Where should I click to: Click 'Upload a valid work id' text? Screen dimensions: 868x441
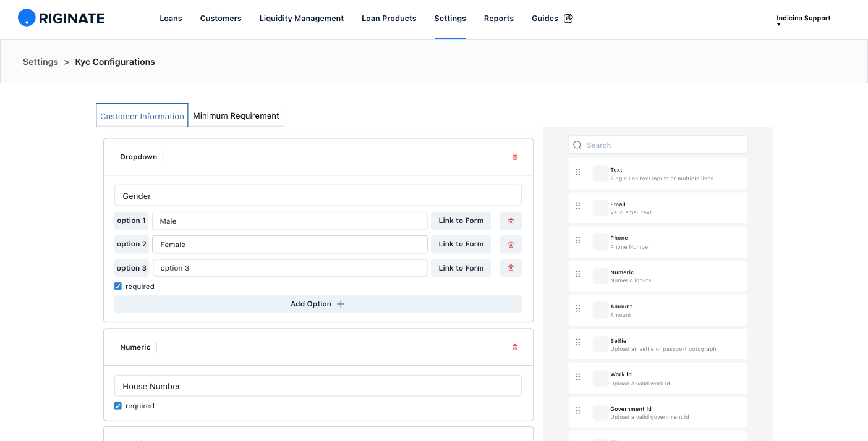pos(640,384)
